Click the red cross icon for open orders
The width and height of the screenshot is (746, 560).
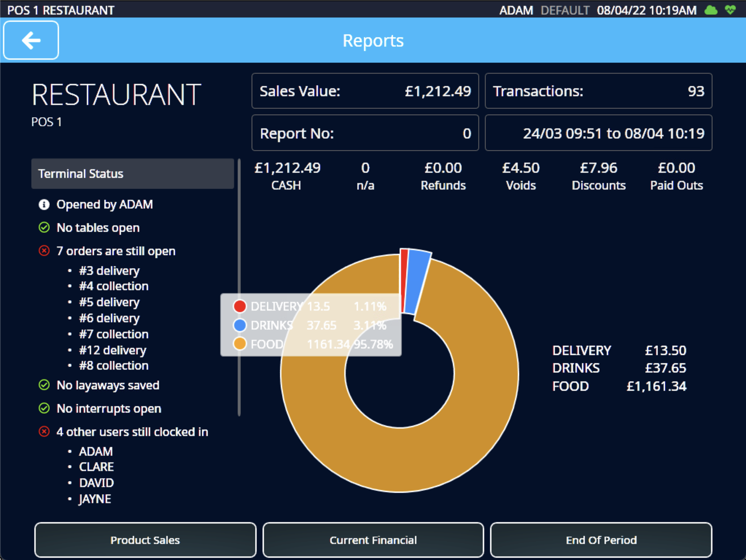click(44, 251)
